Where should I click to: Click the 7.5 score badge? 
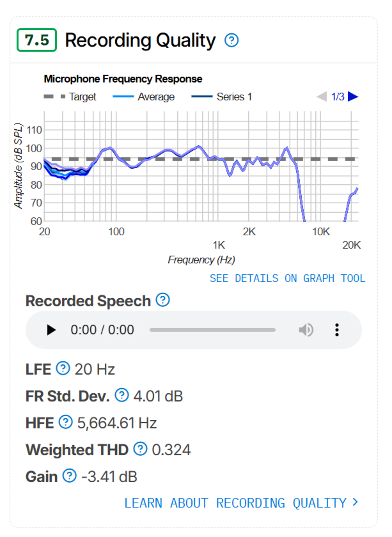37,40
